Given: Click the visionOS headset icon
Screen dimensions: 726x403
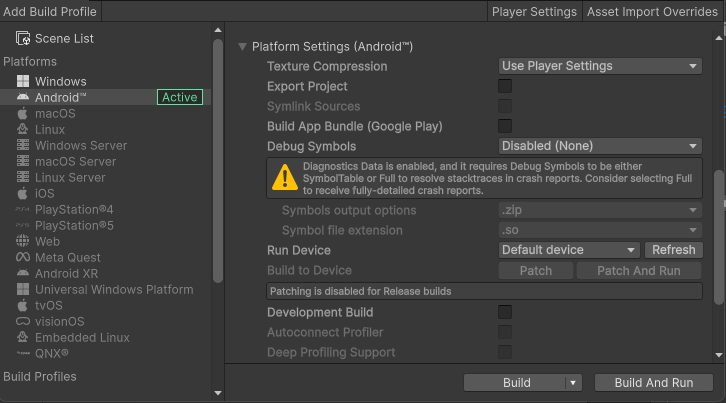Looking at the screenshot, I should click(x=23, y=321).
